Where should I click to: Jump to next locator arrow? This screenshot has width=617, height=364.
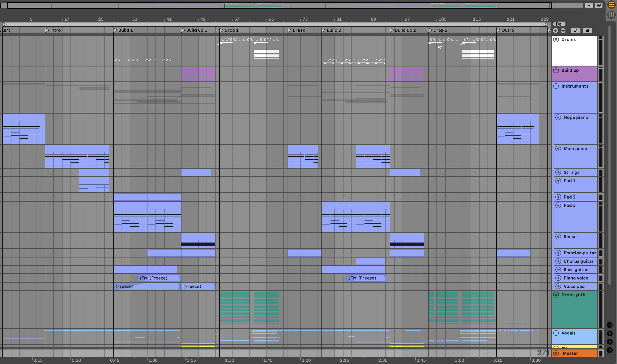click(563, 31)
